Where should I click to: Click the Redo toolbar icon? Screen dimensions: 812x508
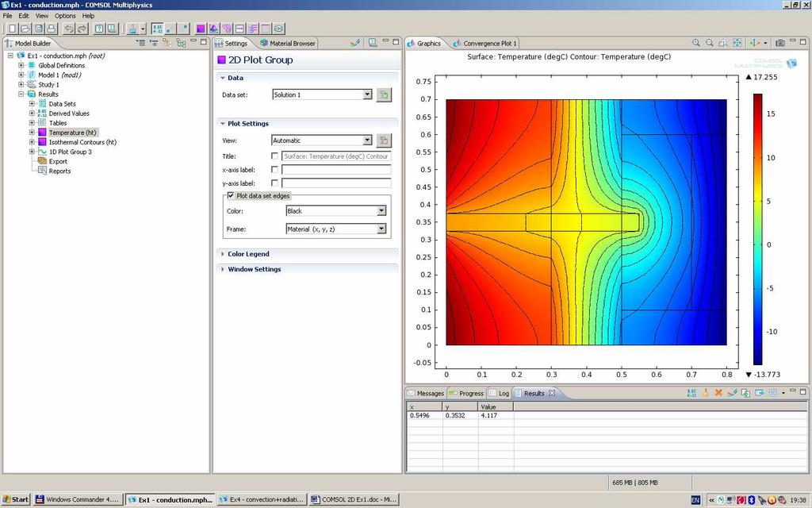click(x=82, y=29)
